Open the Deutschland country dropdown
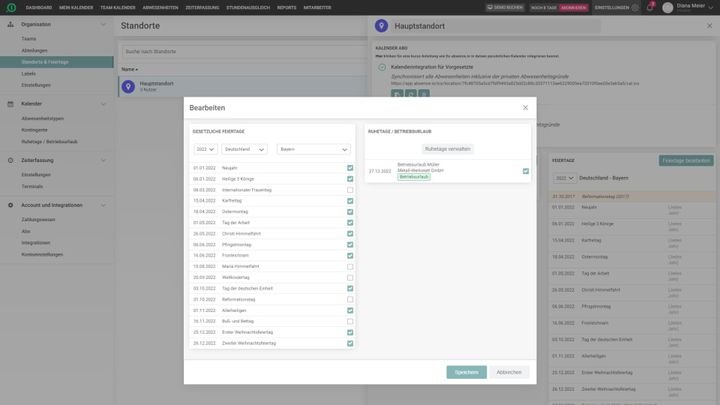 (x=245, y=149)
